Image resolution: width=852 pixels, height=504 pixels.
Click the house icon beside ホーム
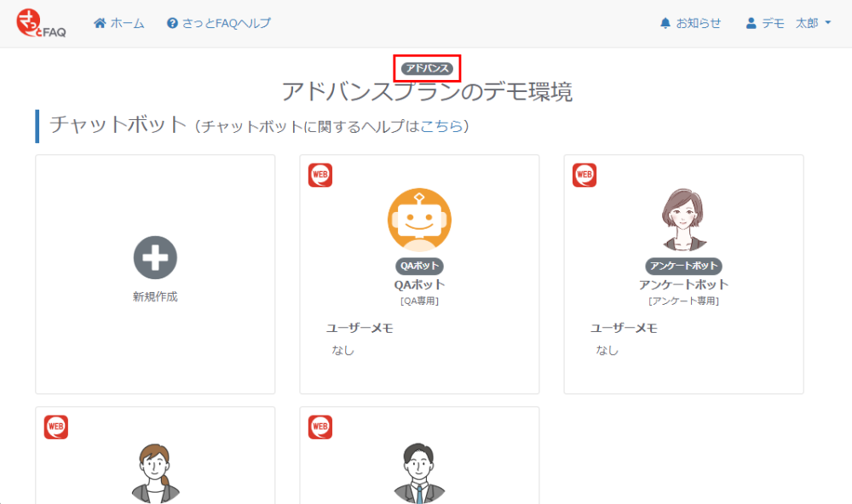[x=100, y=23]
